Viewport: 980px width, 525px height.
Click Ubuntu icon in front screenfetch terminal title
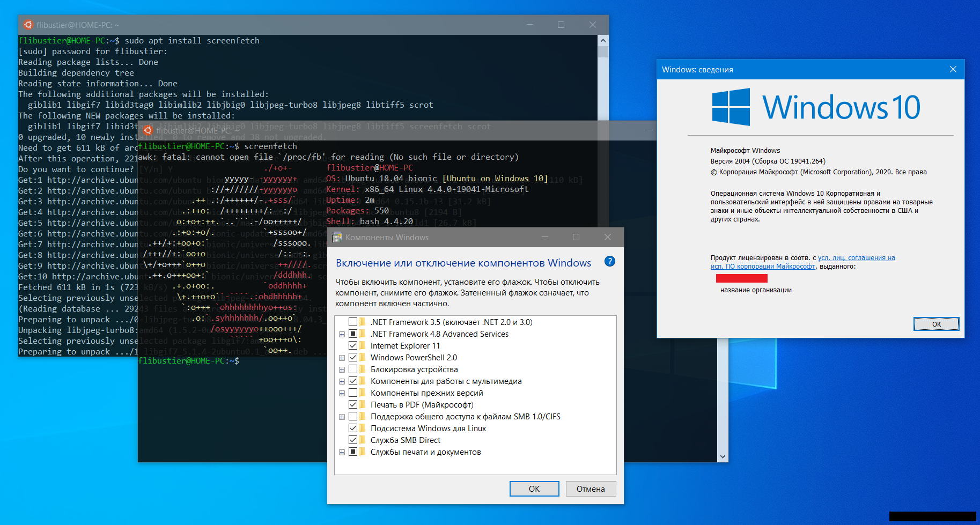[x=148, y=130]
